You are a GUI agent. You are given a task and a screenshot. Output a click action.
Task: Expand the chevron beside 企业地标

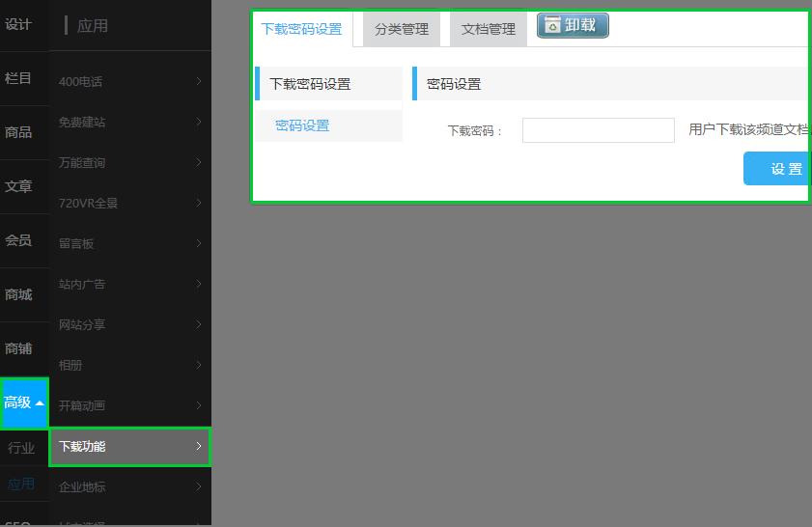pyautogui.click(x=198, y=487)
